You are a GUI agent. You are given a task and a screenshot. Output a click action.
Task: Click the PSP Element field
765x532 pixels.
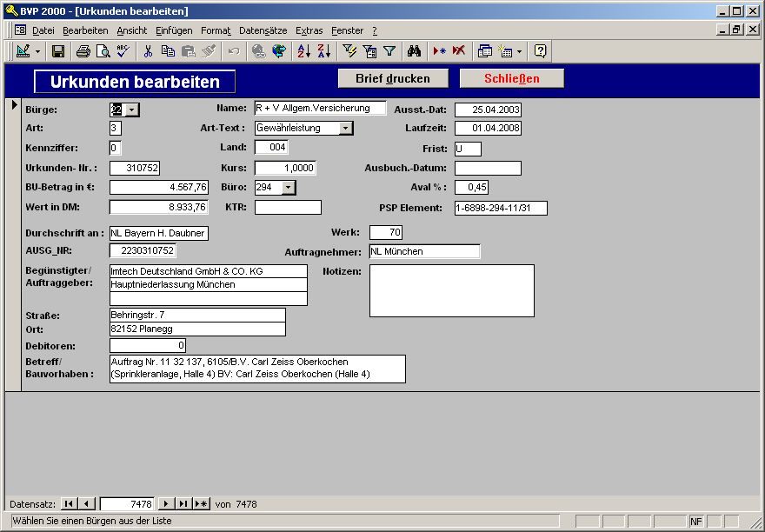(x=501, y=208)
